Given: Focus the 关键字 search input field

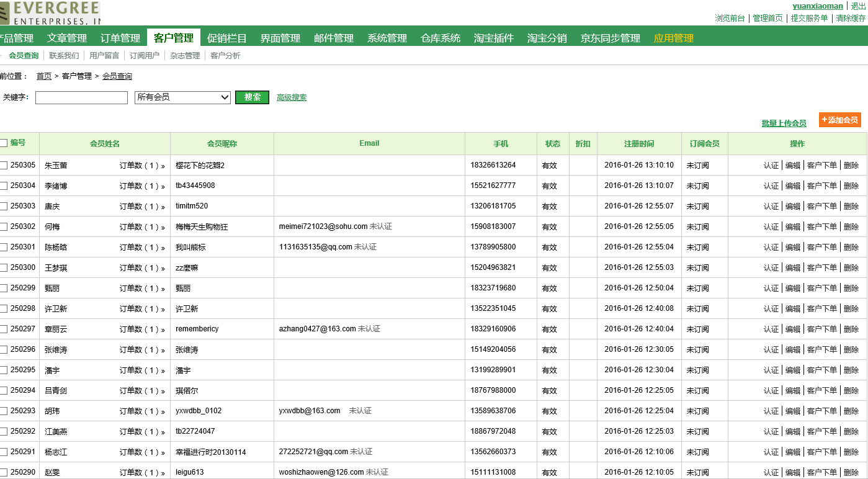Looking at the screenshot, I should click(x=81, y=97).
